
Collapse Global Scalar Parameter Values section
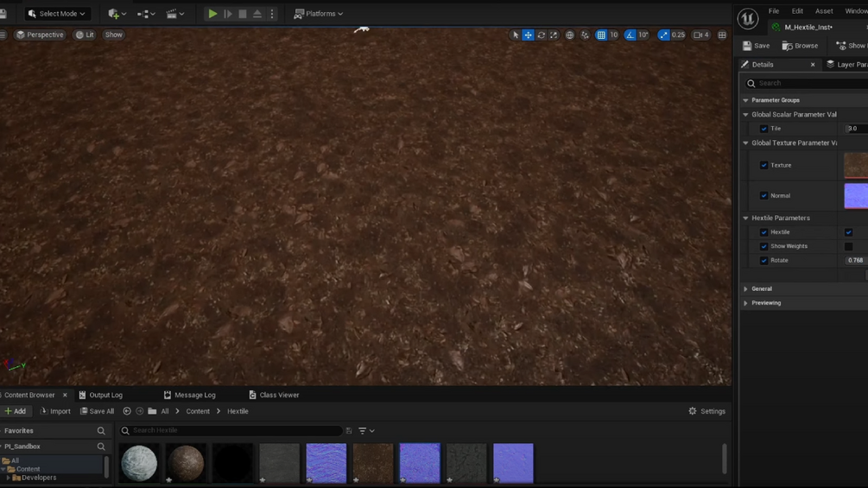[745, 115]
